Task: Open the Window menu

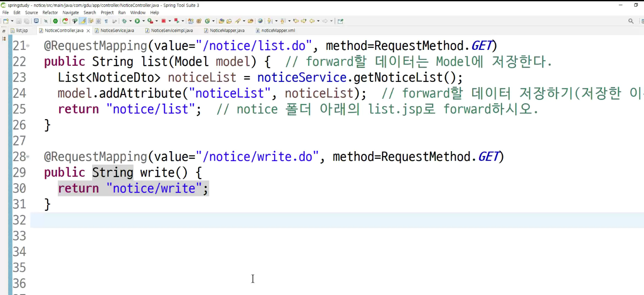Action: point(138,13)
